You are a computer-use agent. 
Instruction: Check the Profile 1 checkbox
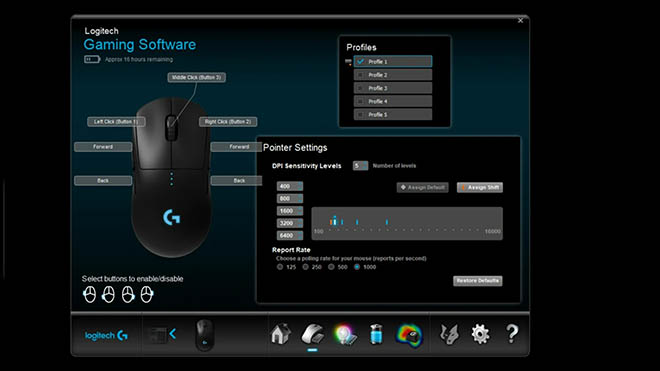tap(360, 61)
